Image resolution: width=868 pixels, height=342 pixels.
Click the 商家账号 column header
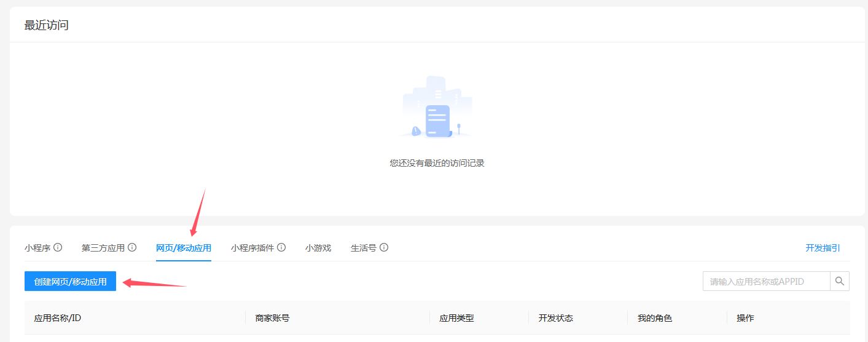tap(272, 318)
